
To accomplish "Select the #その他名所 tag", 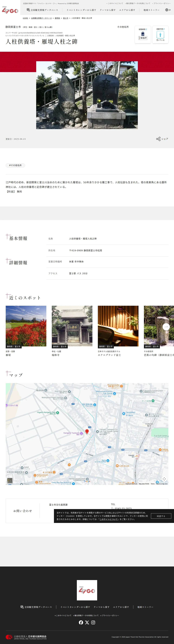I will (x=15, y=165).
